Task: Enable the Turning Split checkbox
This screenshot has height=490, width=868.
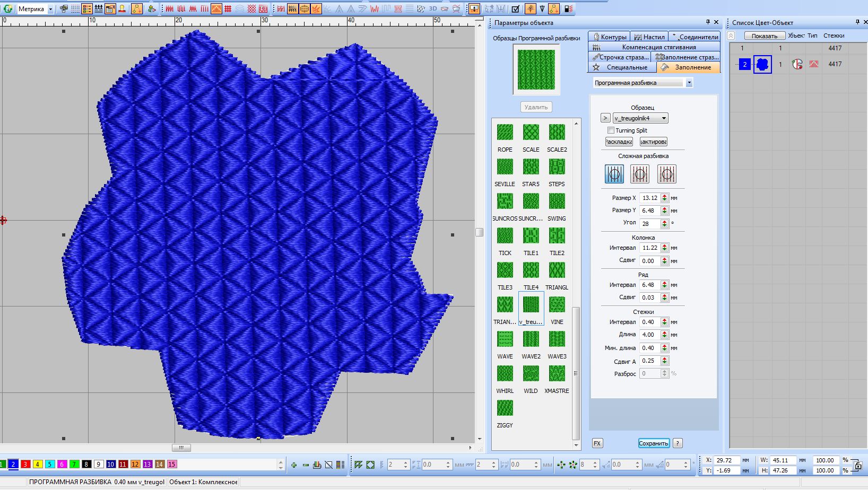Action: [x=611, y=130]
